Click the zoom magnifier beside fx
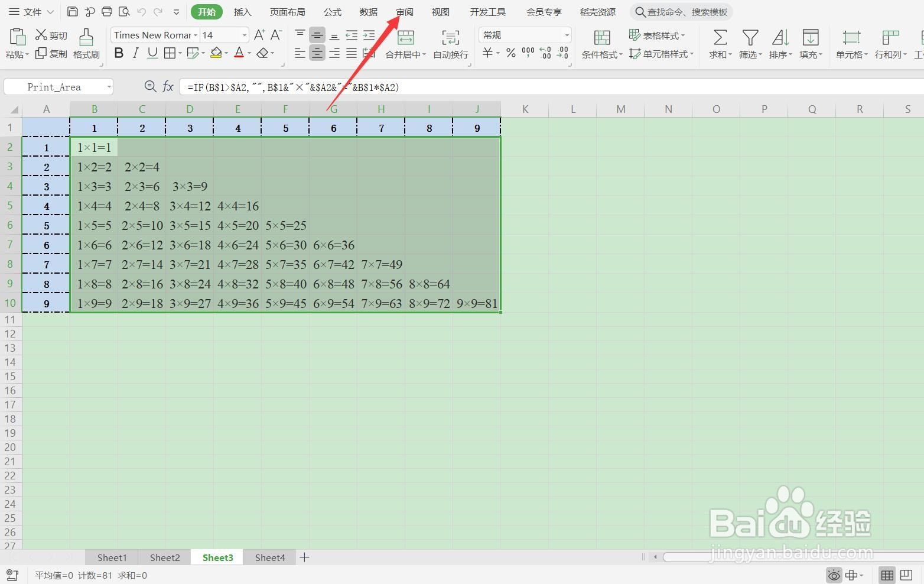This screenshot has height=584, width=924. pos(150,87)
